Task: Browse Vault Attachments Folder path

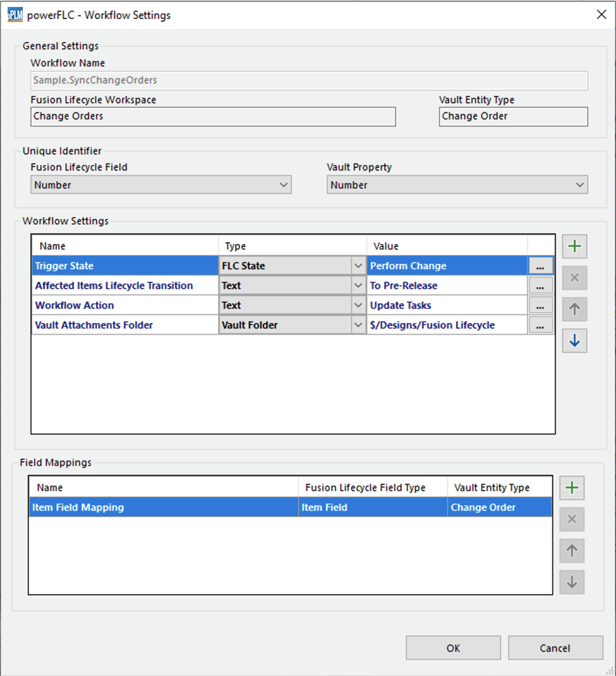Action: coord(540,325)
